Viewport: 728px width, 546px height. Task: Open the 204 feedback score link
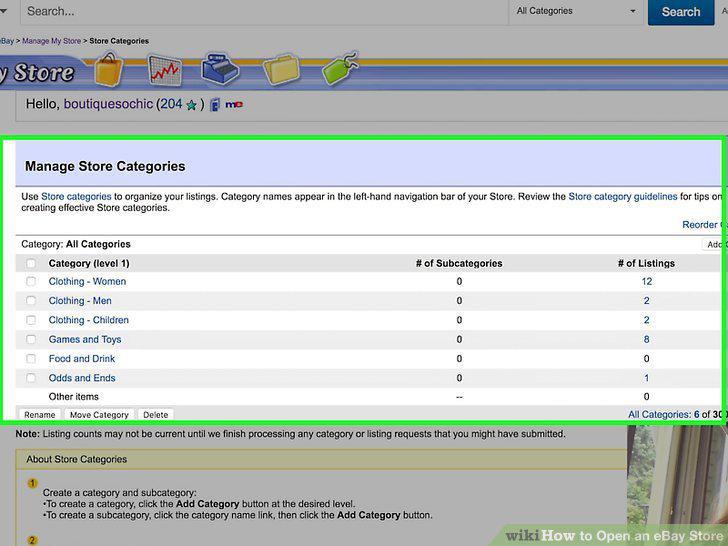pyautogui.click(x=171, y=104)
